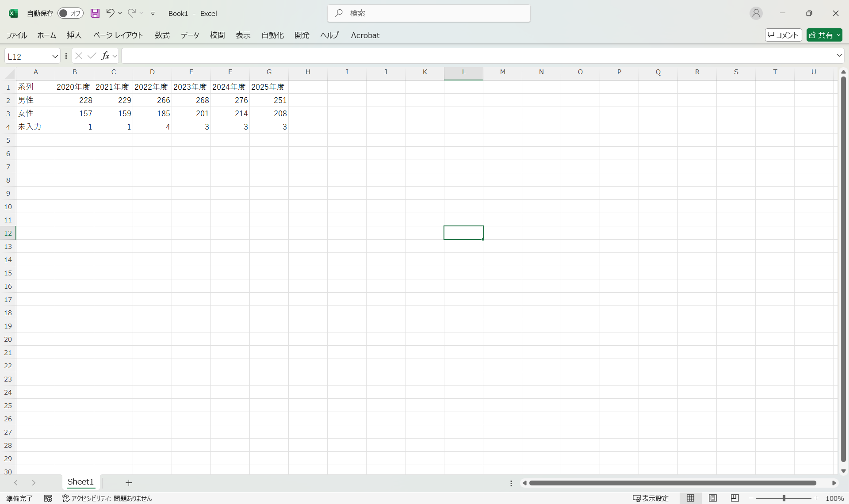Add a new sheet with plus icon
The width and height of the screenshot is (849, 504).
tap(129, 483)
